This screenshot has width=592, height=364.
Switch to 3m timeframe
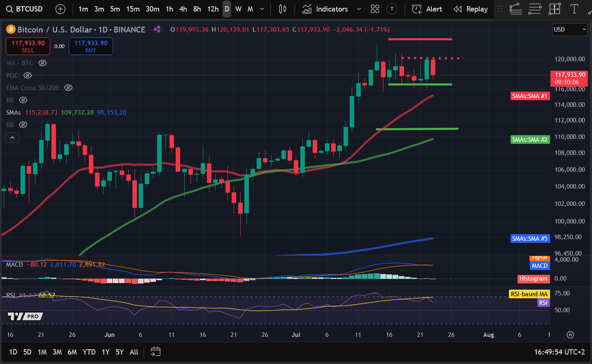point(99,9)
